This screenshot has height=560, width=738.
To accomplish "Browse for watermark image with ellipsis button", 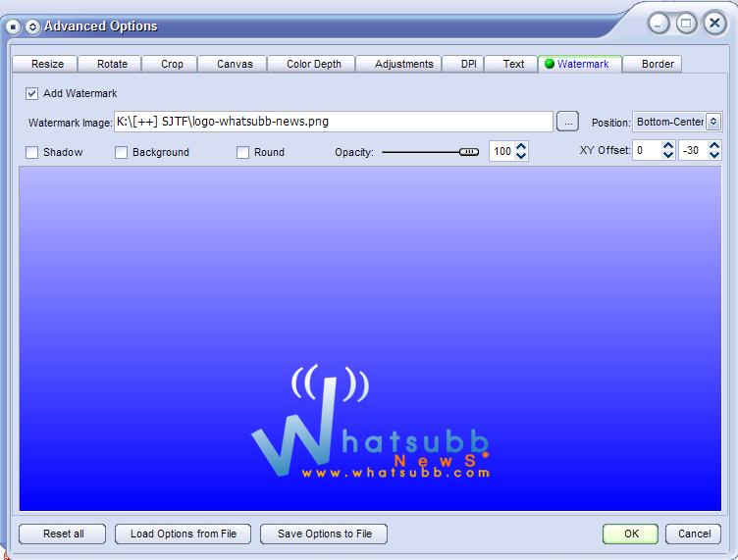I will (x=567, y=122).
